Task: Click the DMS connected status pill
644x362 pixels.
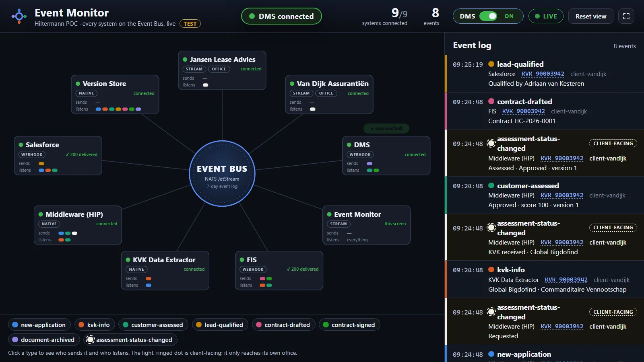Action: click(x=281, y=16)
